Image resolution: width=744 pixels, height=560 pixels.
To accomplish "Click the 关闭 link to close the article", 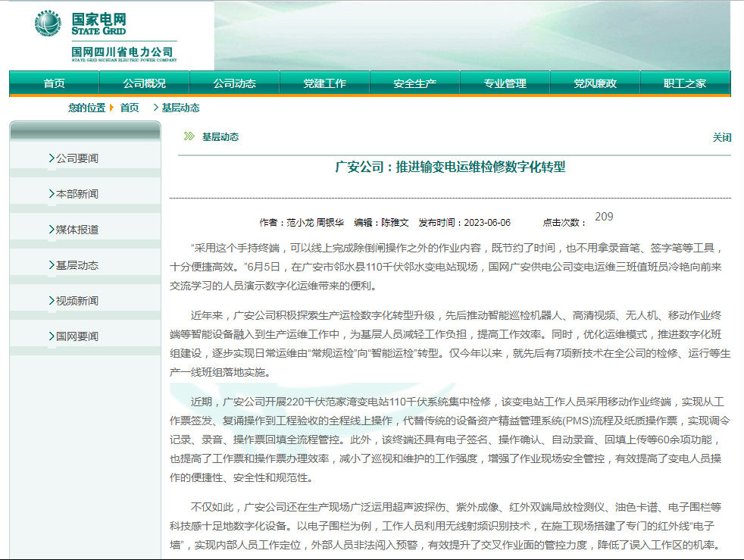I will coord(722,138).
